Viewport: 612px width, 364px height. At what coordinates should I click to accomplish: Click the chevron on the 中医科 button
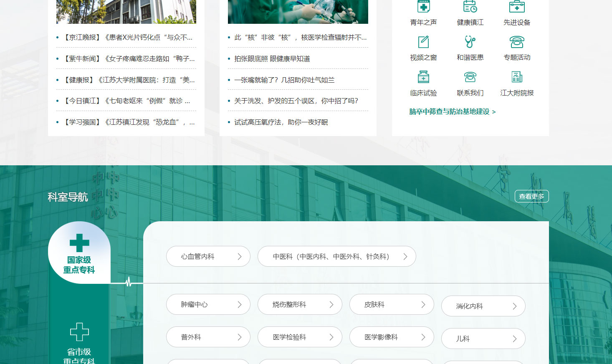(x=405, y=256)
